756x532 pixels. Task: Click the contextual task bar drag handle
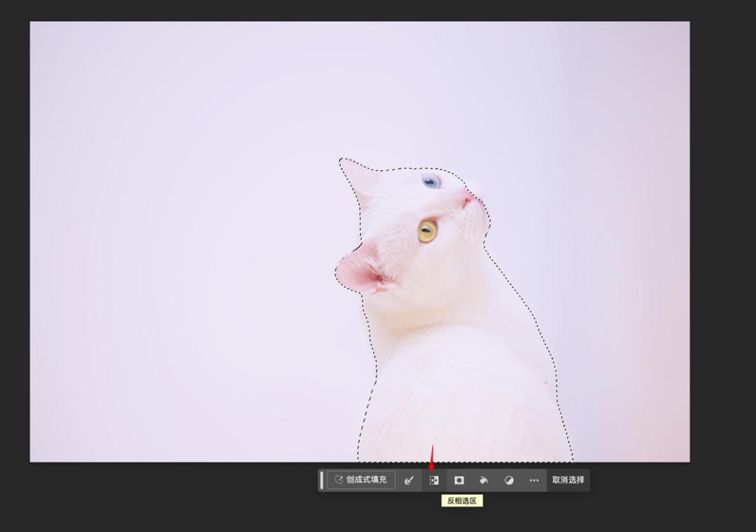321,480
